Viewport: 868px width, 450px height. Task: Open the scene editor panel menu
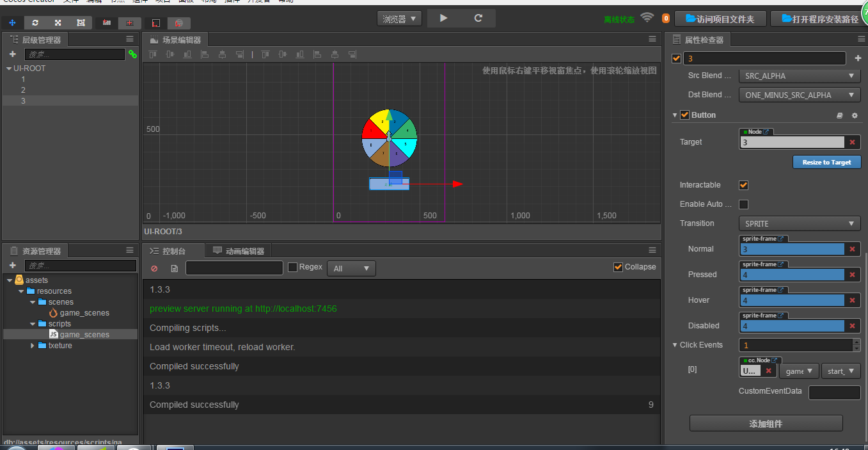tap(652, 39)
